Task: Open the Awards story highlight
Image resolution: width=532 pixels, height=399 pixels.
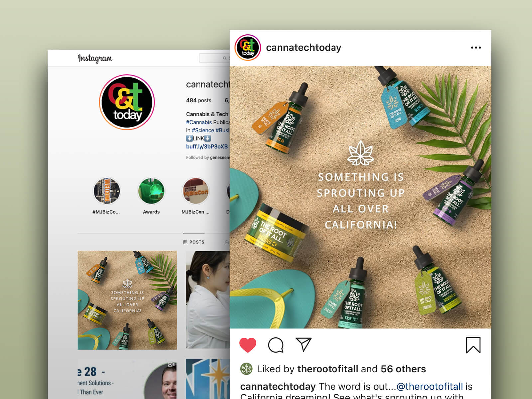Action: (151, 191)
